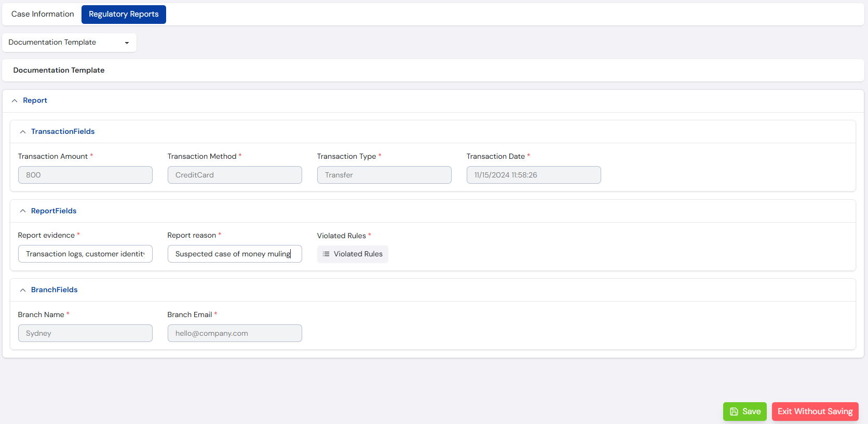Click the Report section title
The width and height of the screenshot is (868, 424).
pyautogui.click(x=35, y=101)
